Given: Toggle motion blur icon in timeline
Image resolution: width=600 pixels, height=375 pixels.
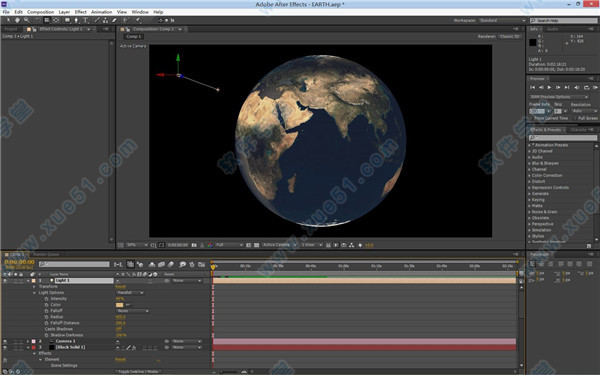Looking at the screenshot, I should coord(170,264).
